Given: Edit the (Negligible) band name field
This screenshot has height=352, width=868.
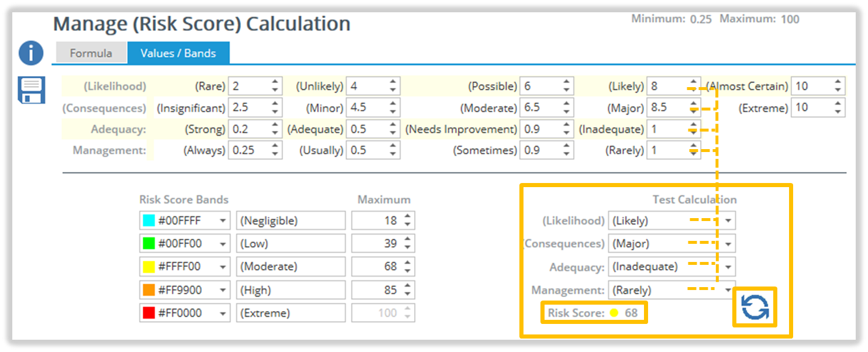Looking at the screenshot, I should [x=291, y=220].
